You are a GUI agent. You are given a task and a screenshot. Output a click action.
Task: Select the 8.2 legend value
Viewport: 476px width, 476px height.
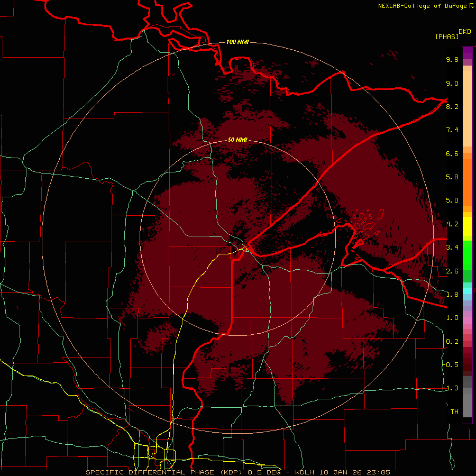(452, 106)
